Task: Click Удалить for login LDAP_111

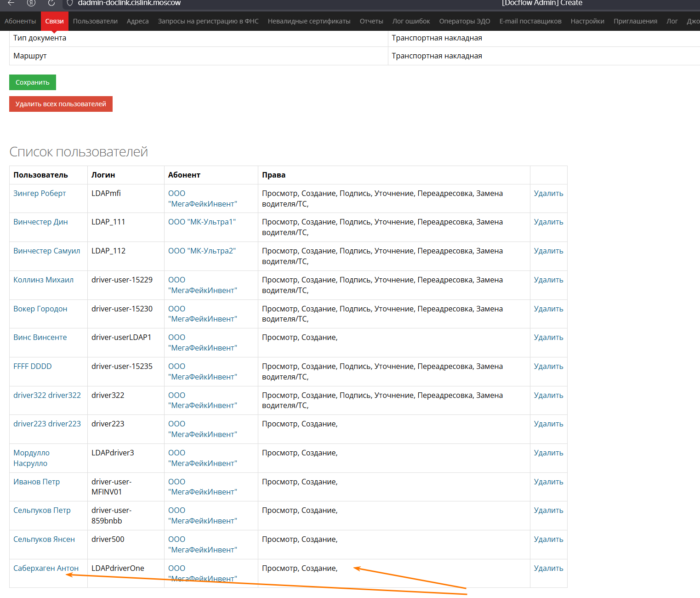Action: [548, 222]
